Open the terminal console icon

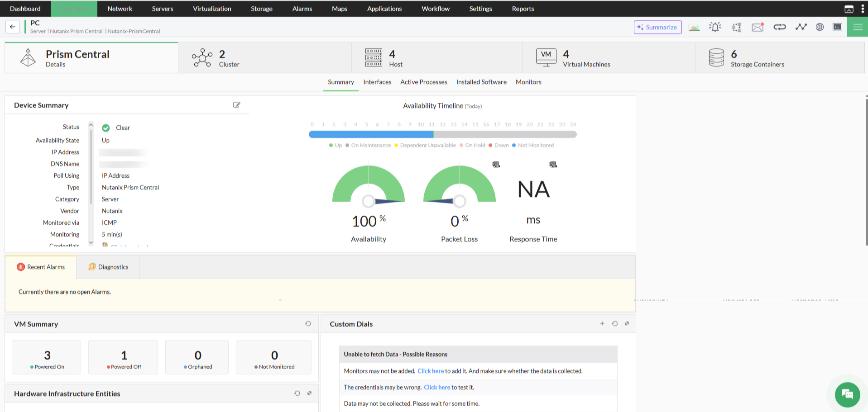click(838, 27)
